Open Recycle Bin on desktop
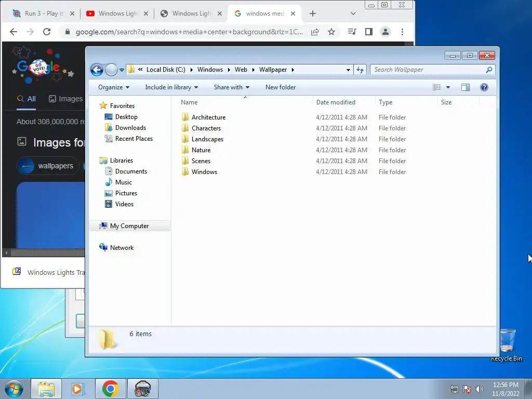Screen dimensions: 532x399 click(x=507, y=345)
